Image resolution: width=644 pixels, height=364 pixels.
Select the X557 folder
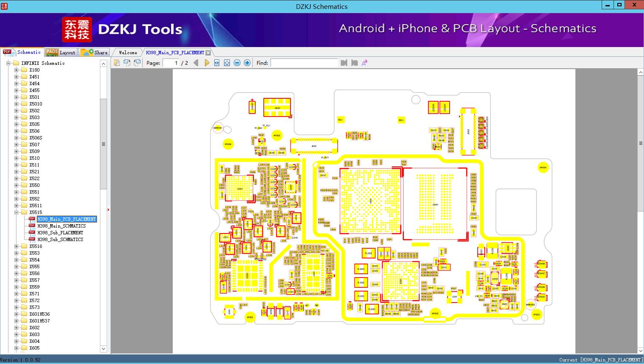[34, 280]
